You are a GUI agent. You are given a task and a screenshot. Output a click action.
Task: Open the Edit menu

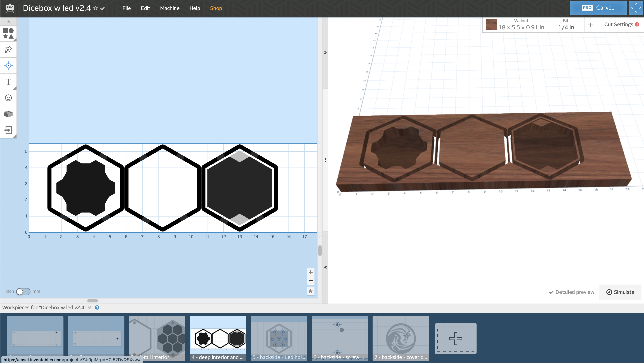[x=145, y=8]
